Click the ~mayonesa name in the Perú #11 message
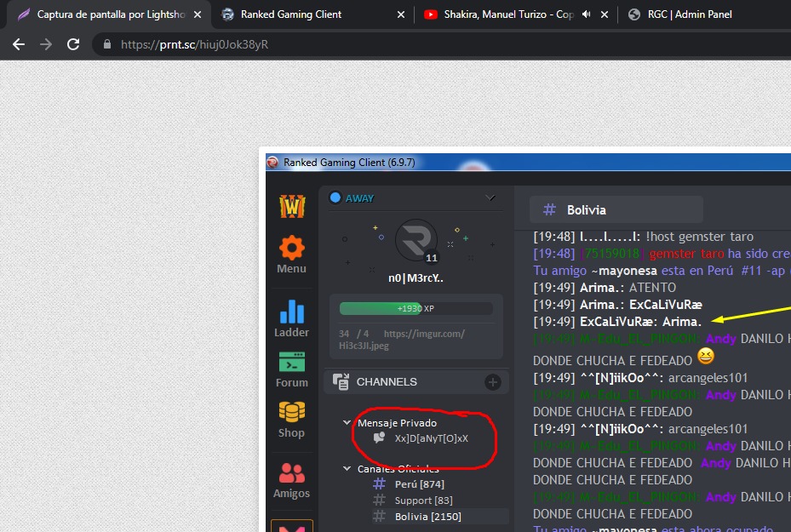 tap(624, 271)
